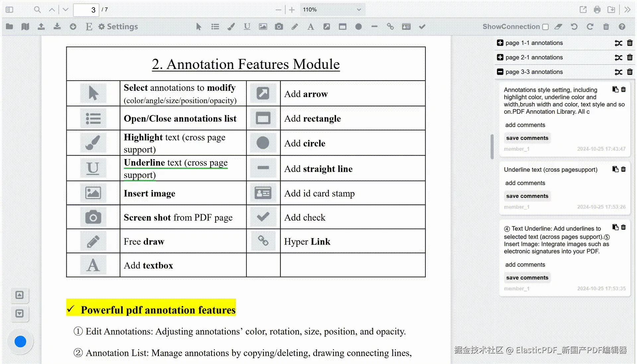Expand page 1-1 annotations group
Screen dimensions: 637x364
tap(500, 43)
